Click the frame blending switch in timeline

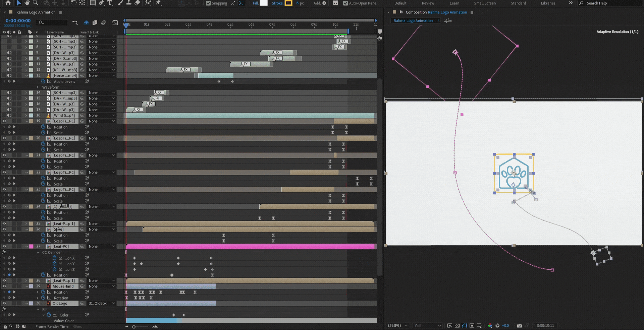(x=95, y=23)
